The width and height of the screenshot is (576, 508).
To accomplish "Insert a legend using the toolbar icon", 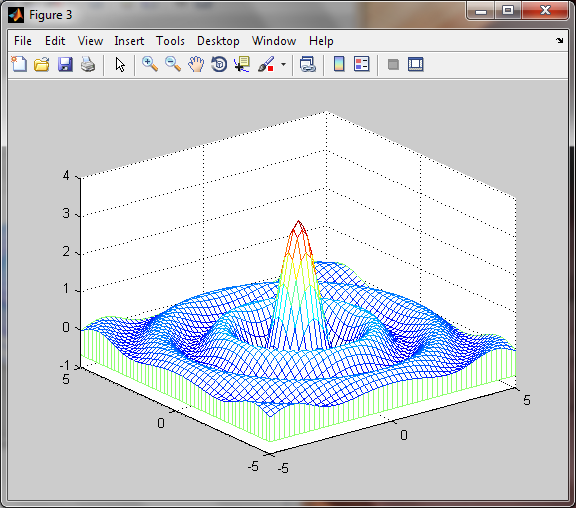I will 361,64.
